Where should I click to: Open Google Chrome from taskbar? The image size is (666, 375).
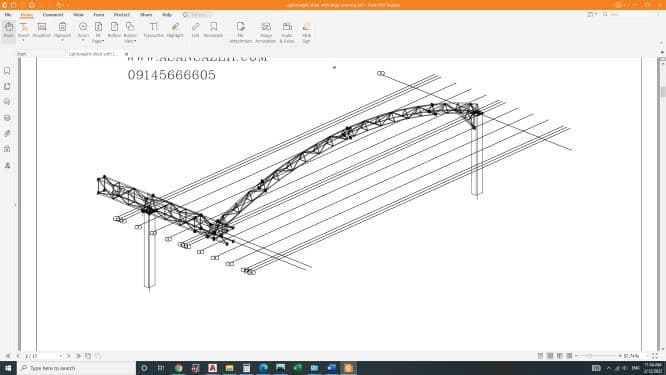pos(178,368)
